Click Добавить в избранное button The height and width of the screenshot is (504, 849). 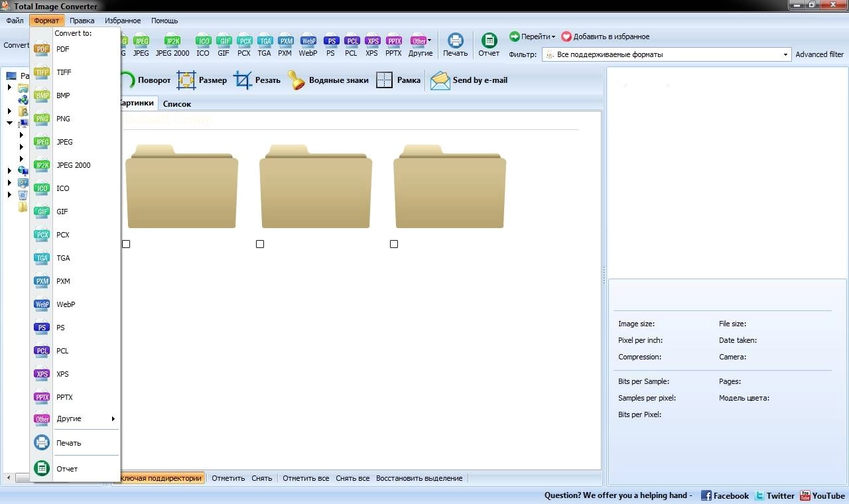(x=606, y=36)
